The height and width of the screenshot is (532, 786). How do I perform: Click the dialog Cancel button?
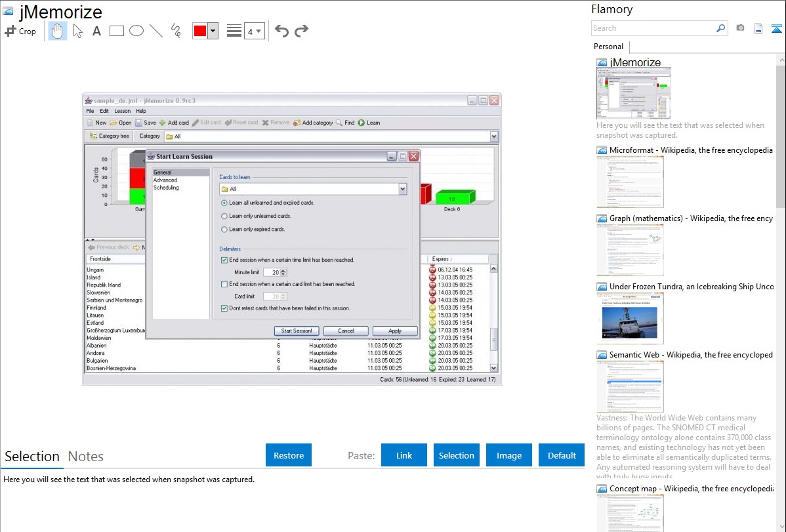pos(346,331)
